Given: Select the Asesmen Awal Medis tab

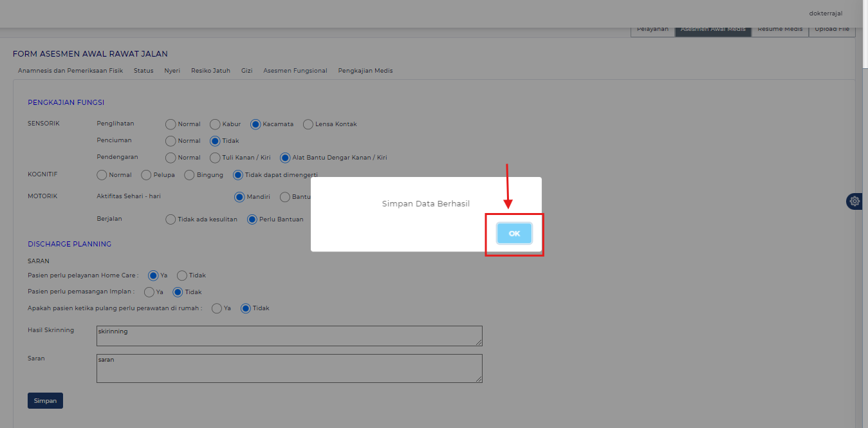Looking at the screenshot, I should click(x=713, y=30).
